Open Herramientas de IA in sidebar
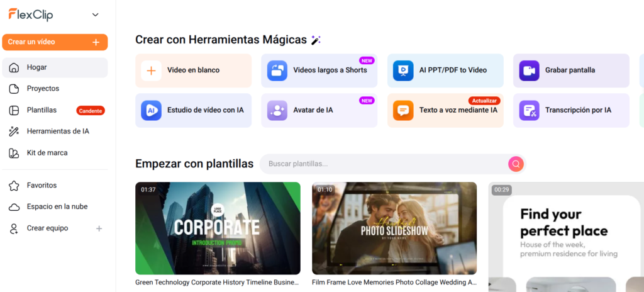The height and width of the screenshot is (292, 644). tap(55, 132)
